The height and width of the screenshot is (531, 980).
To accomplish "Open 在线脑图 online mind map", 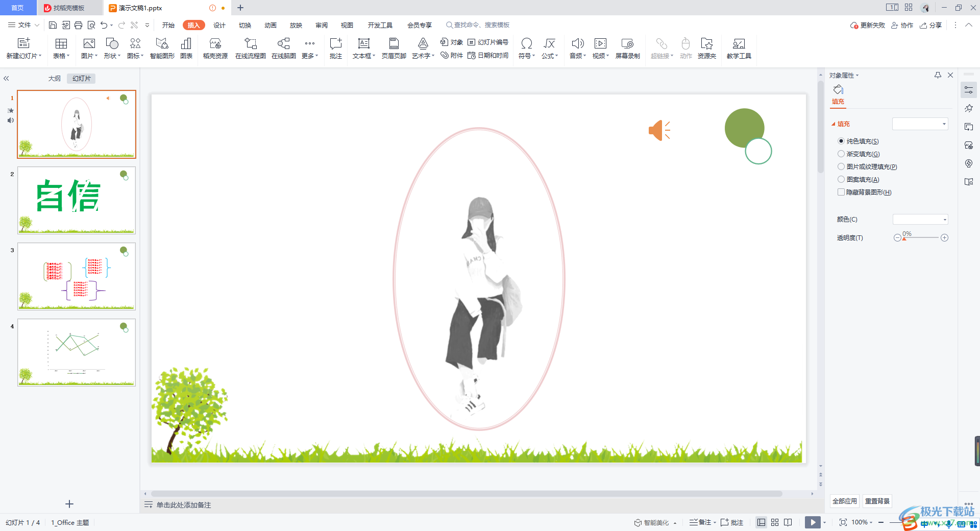I will click(x=284, y=49).
